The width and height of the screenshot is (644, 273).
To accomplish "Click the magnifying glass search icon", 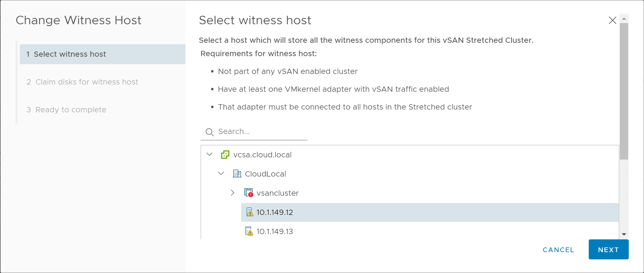I will click(209, 132).
